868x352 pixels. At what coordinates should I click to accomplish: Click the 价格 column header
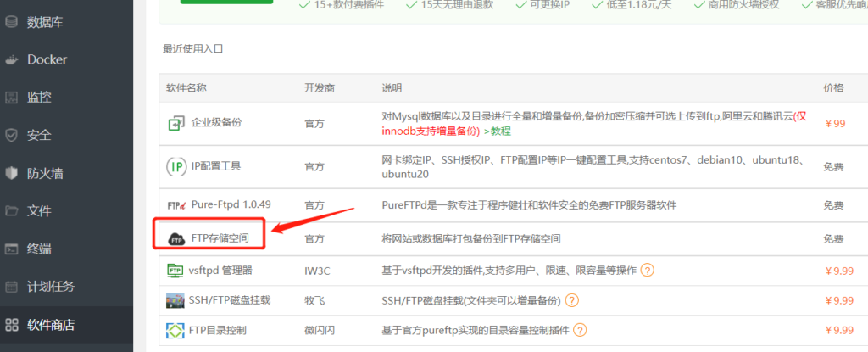click(834, 87)
